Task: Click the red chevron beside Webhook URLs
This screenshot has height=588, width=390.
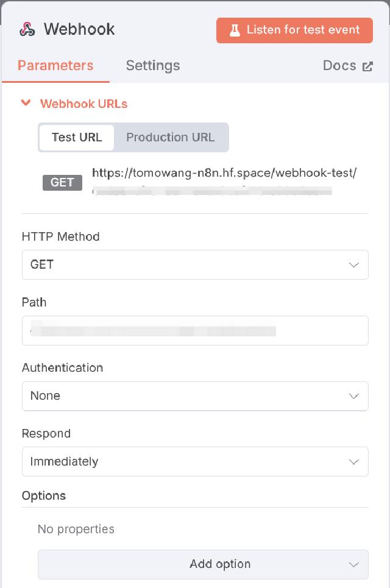Action: click(26, 103)
